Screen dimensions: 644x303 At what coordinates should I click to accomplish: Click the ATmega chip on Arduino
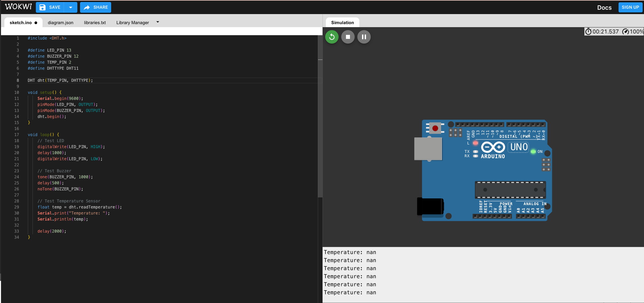pyautogui.click(x=510, y=190)
